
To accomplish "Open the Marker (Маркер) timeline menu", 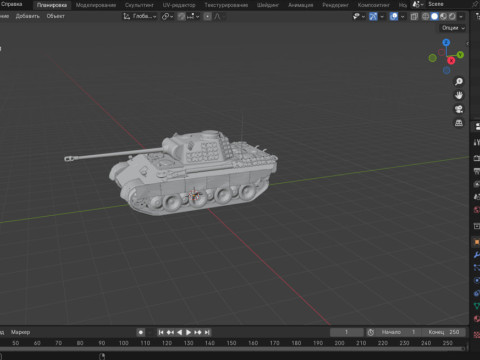I will 20,332.
